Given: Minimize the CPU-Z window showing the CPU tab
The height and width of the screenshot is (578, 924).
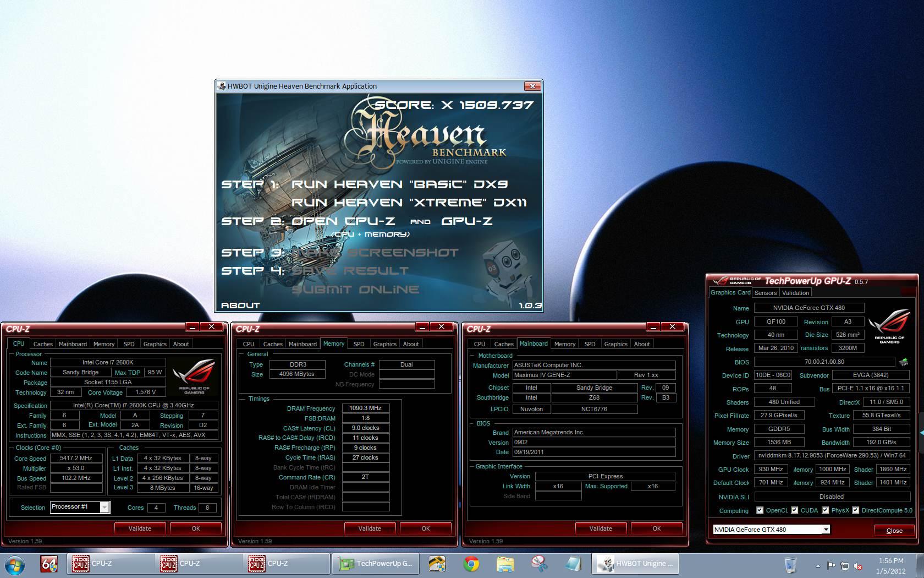Looking at the screenshot, I should point(192,327).
